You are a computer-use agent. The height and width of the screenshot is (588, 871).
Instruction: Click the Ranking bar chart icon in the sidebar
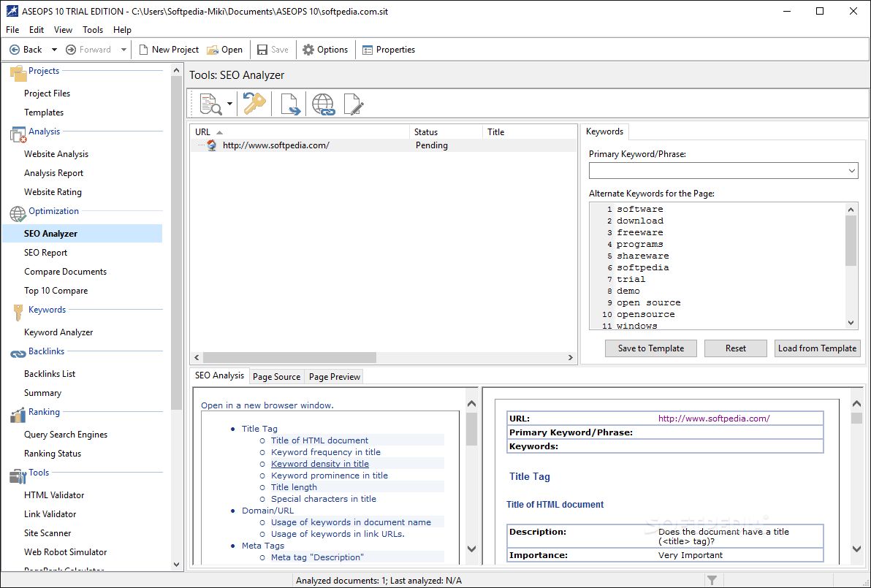pyautogui.click(x=18, y=414)
